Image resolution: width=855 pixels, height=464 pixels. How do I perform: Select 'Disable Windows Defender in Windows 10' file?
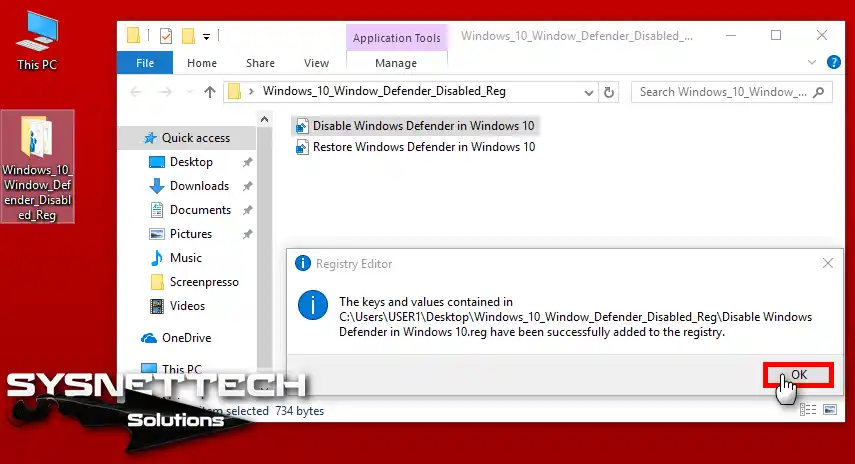(x=424, y=126)
